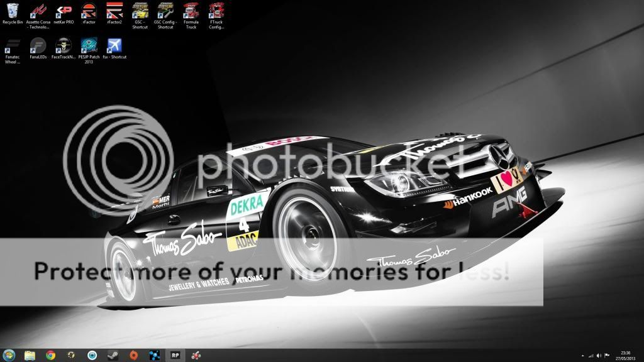Switch to the RP window on the taskbar
This screenshot has width=644, height=362.
tap(175, 354)
